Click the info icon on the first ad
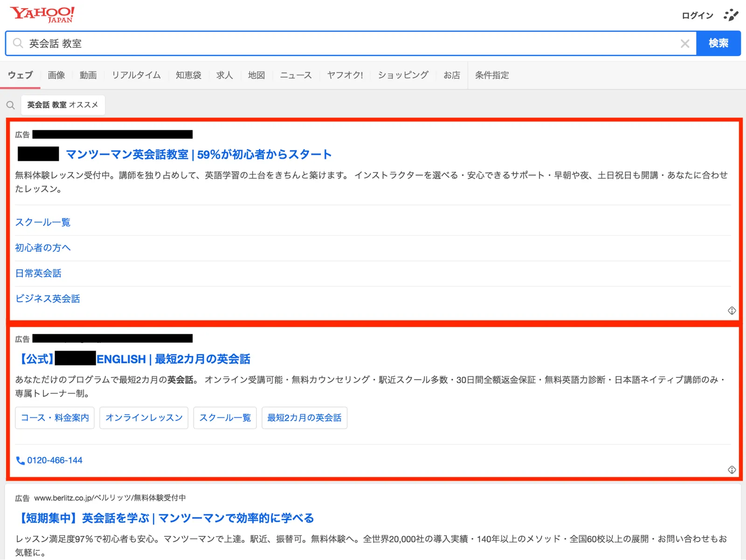The image size is (746, 560). click(x=732, y=311)
